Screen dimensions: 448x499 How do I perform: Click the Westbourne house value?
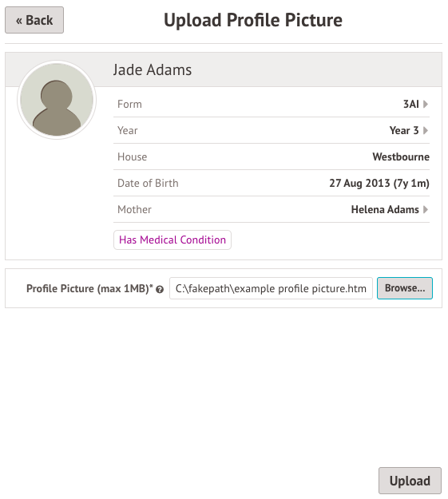[401, 157]
